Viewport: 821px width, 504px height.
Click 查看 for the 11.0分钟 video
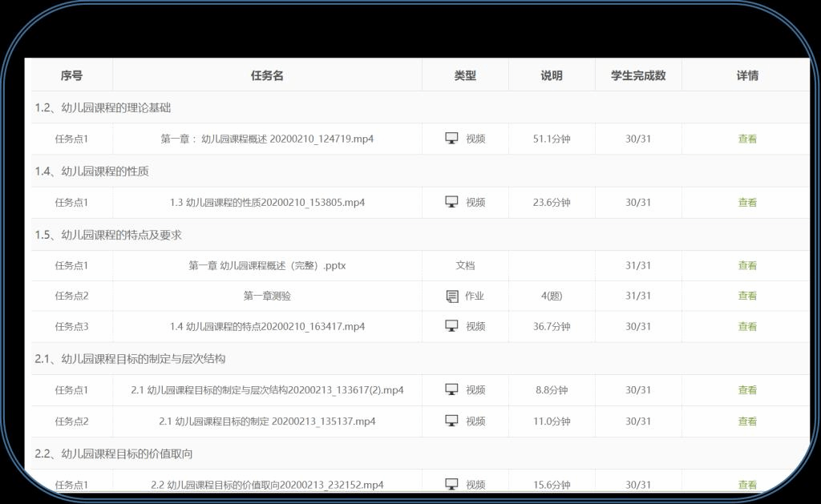[747, 421]
